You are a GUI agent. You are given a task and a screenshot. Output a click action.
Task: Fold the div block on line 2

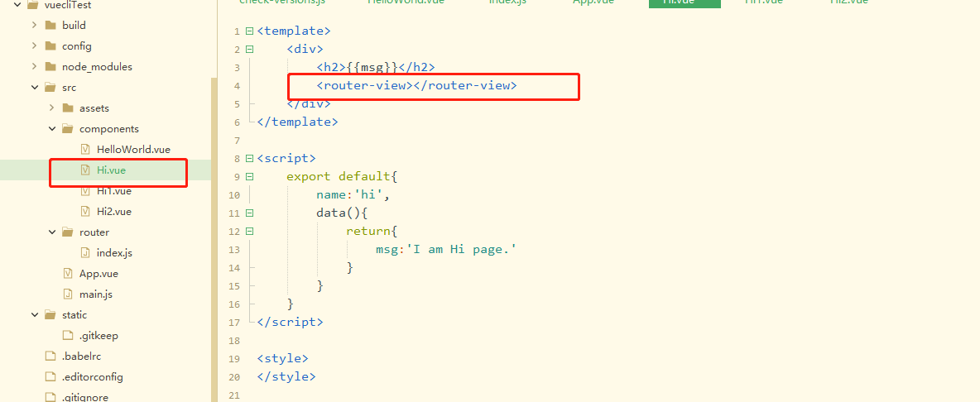pyautogui.click(x=250, y=50)
